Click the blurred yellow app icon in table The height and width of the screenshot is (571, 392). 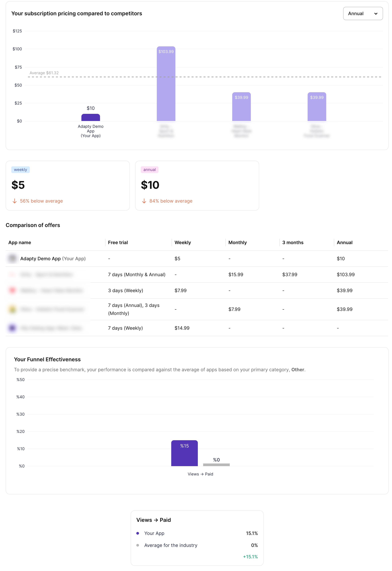pyautogui.click(x=12, y=309)
